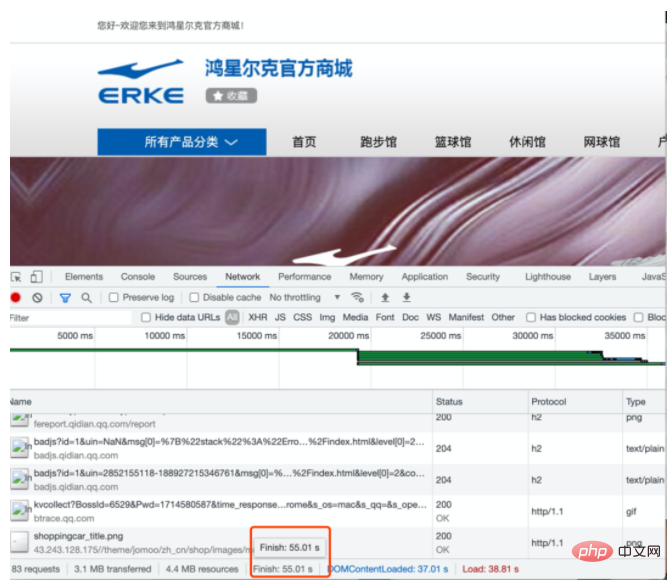Click the 首页 navigation link
This screenshot has width=671, height=584.
(304, 142)
